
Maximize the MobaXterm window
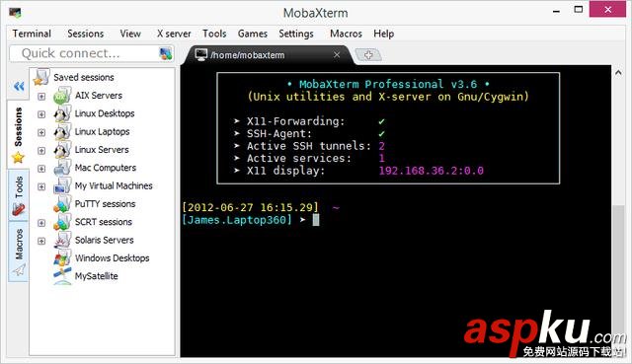click(x=579, y=10)
